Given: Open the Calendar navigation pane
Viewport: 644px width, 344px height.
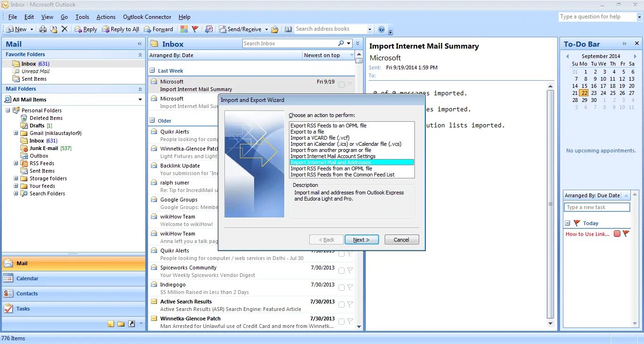Looking at the screenshot, I should pos(74,278).
